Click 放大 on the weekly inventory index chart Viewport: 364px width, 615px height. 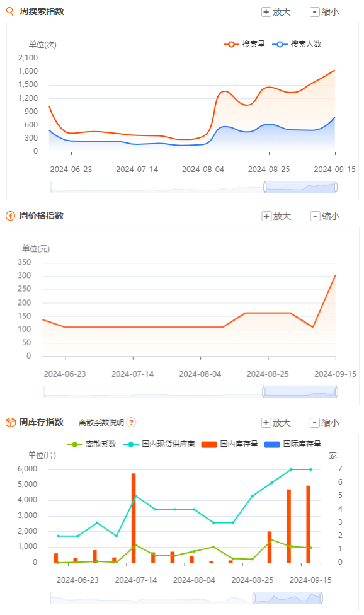[276, 423]
